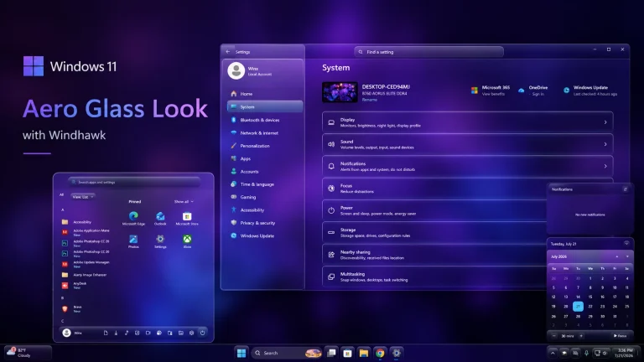The height and width of the screenshot is (362, 644).
Task: Open Microsoft Store pinned in Start menu
Action: click(187, 219)
